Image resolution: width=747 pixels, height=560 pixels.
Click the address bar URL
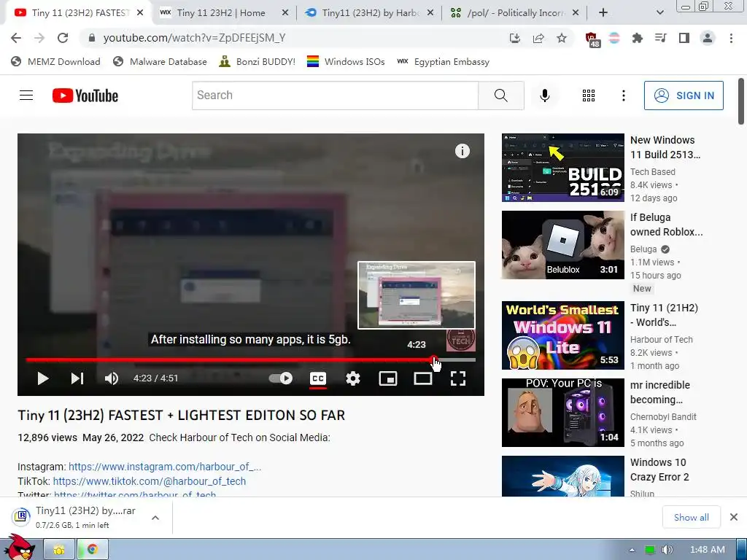tap(194, 38)
